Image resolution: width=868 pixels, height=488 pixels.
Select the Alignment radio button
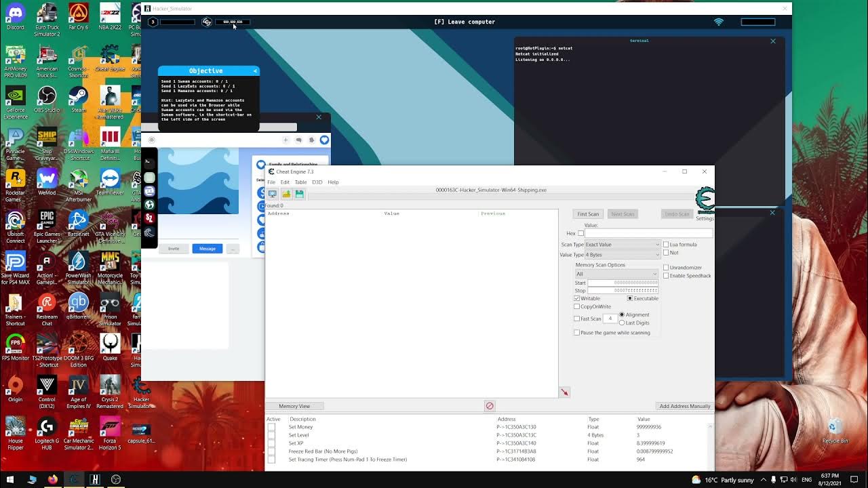(622, 314)
